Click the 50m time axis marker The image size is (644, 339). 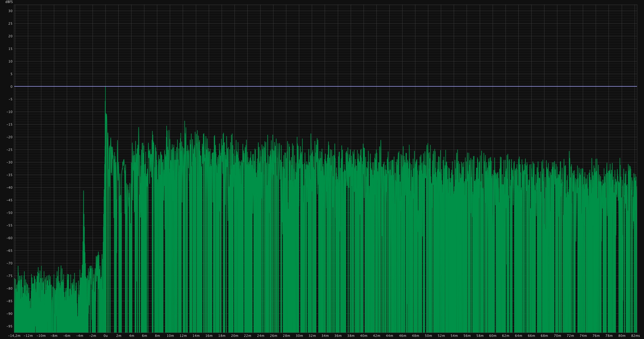[x=428, y=336]
